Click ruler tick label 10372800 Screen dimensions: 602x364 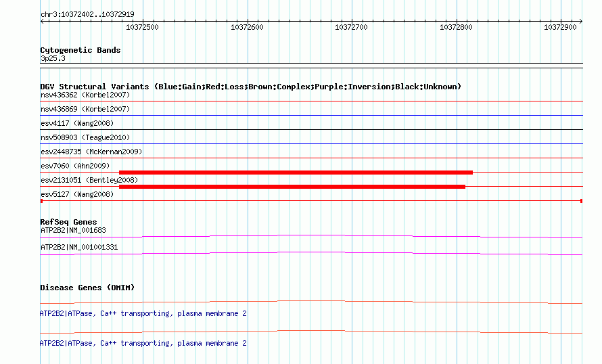click(456, 27)
